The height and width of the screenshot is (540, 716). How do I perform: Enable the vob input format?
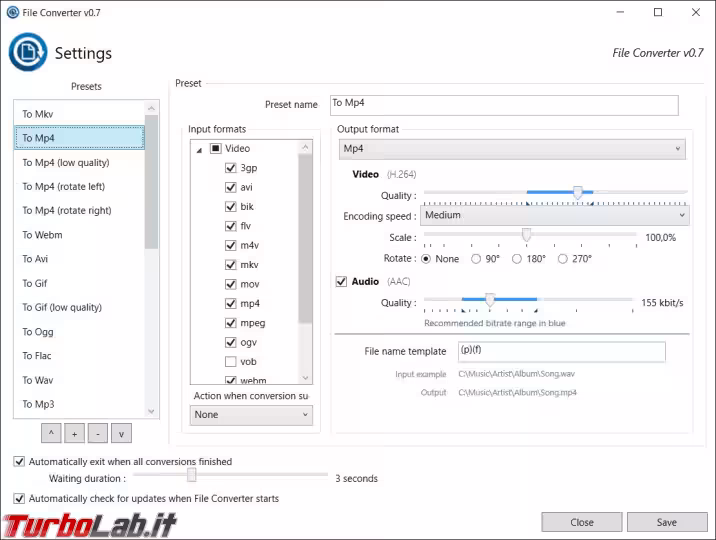[231, 362]
